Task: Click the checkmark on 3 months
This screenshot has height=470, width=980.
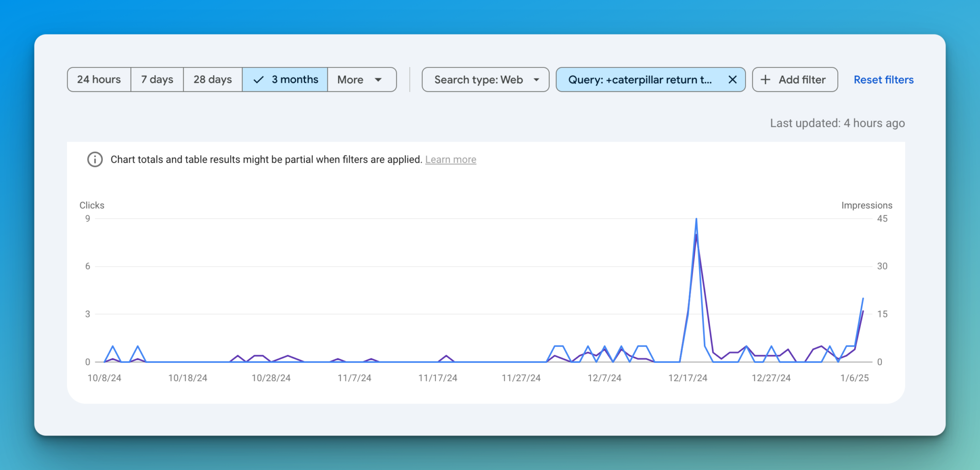Action: [x=258, y=80]
